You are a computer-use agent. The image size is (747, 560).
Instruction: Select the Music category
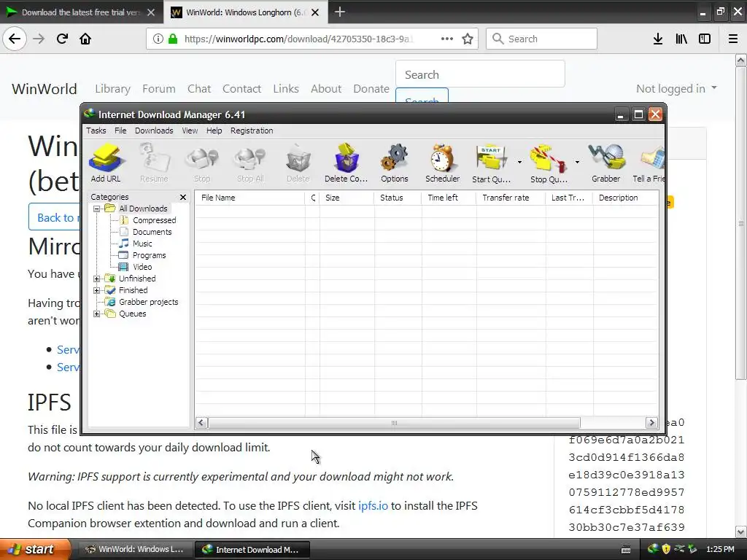(x=142, y=244)
